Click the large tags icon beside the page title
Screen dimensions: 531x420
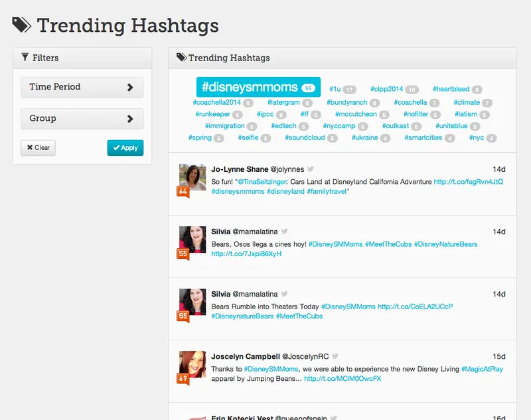click(22, 25)
